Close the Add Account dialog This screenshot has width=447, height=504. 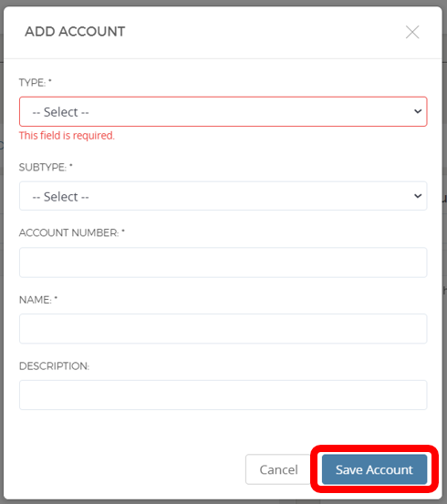point(412,32)
